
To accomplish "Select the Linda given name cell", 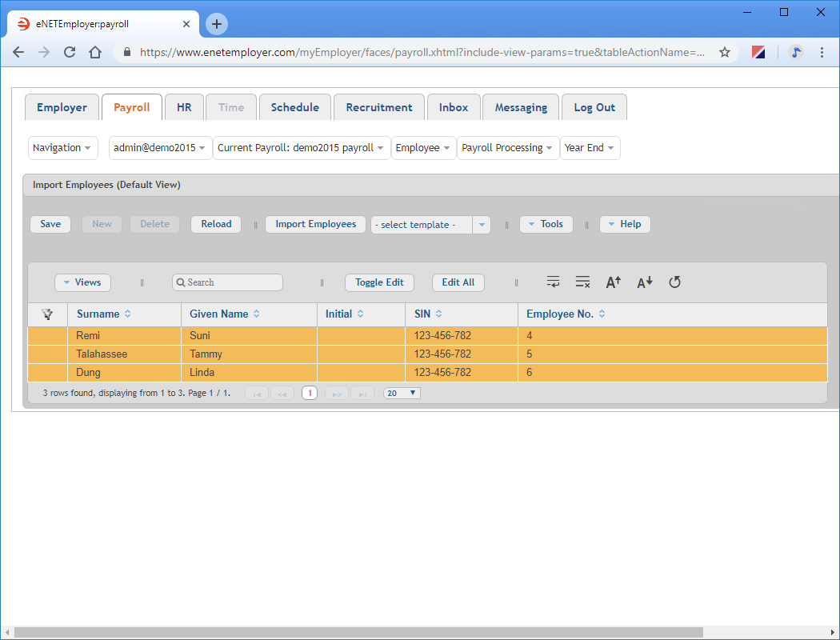I will click(249, 372).
